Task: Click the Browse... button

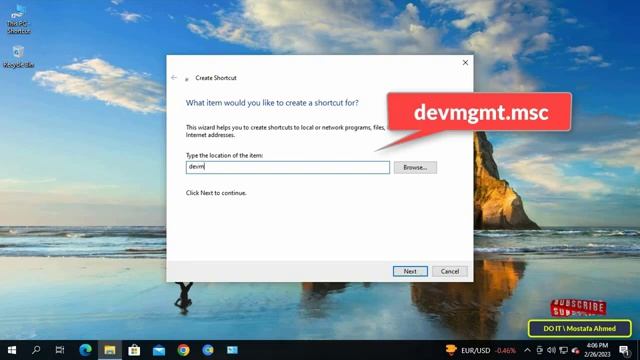Action: tap(415, 167)
